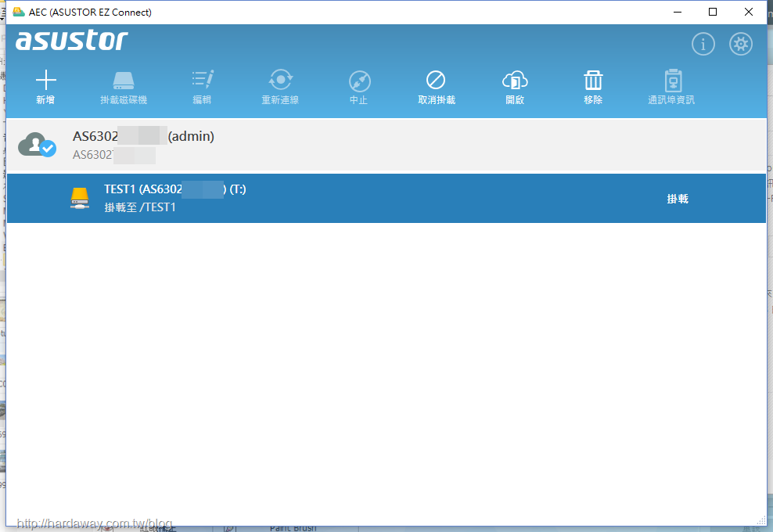Click the 新增 (Add) plus icon

(x=46, y=80)
